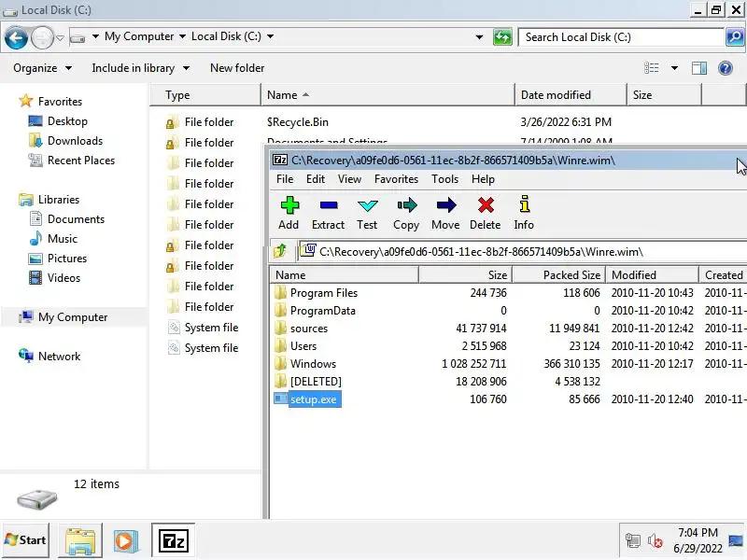The width and height of the screenshot is (747, 560).
Task: Delete the selected item with red X
Action: 486,214
